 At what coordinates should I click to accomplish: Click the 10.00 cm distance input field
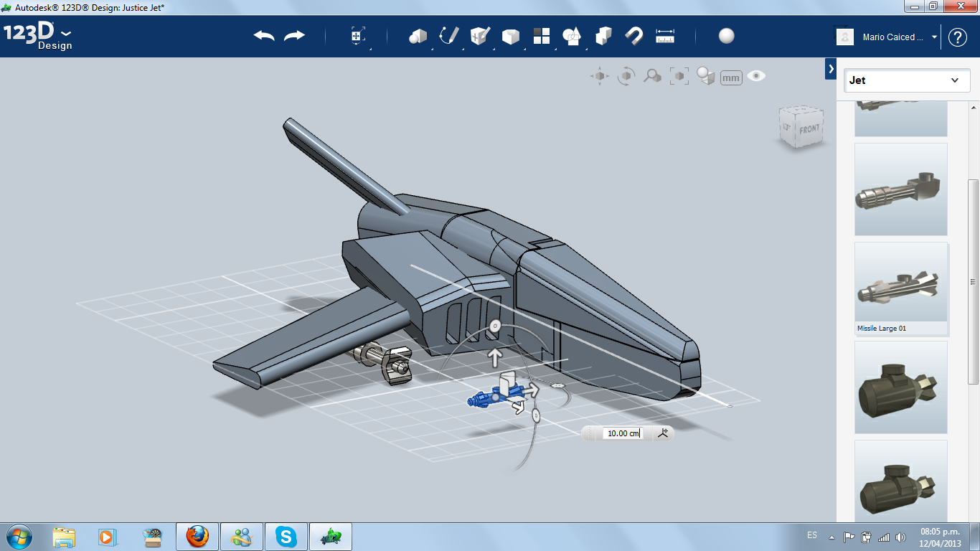click(x=622, y=433)
